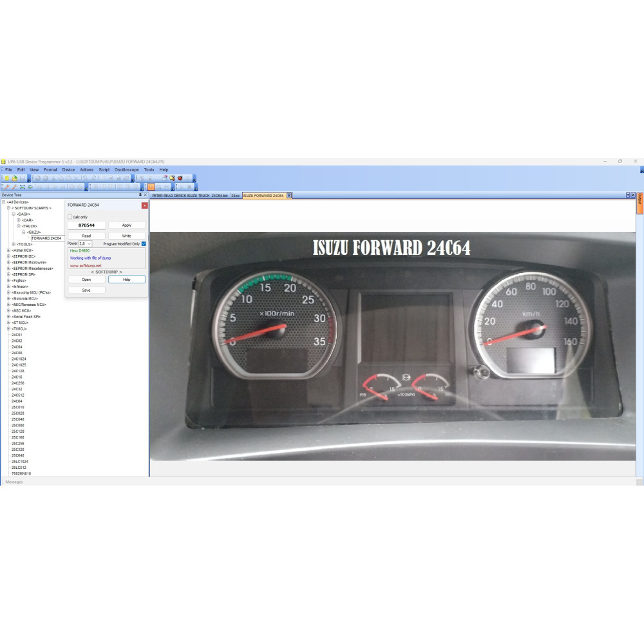
Task: Expand the CAR tree node
Action: 19,220
